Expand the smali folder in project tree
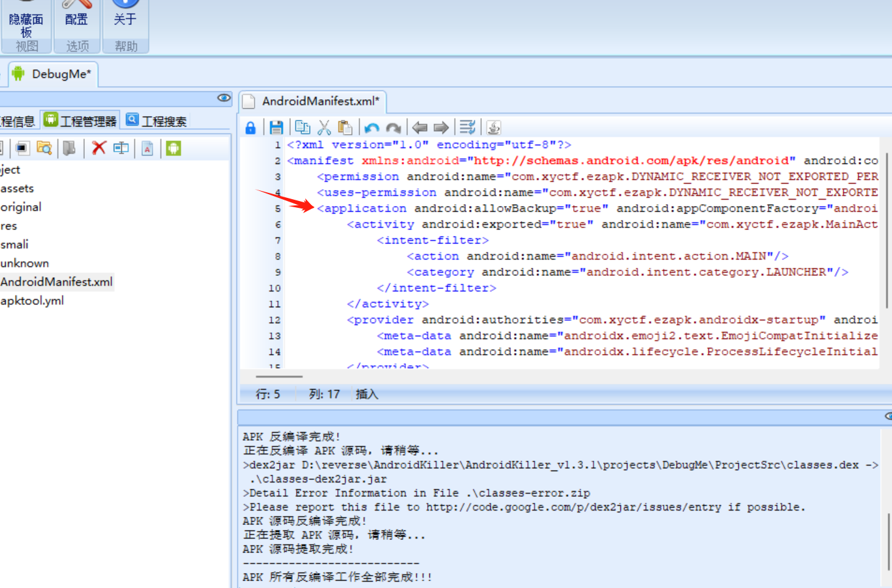 [x=15, y=245]
